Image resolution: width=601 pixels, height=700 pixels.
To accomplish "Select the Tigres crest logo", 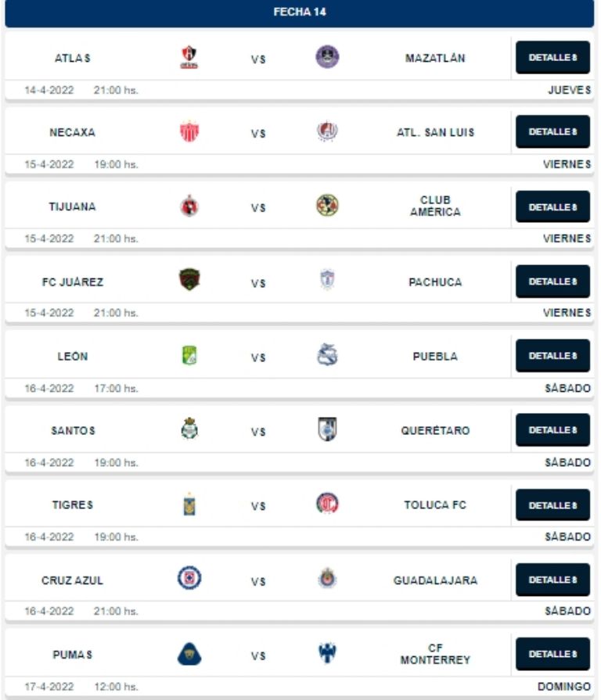I will pos(189,504).
